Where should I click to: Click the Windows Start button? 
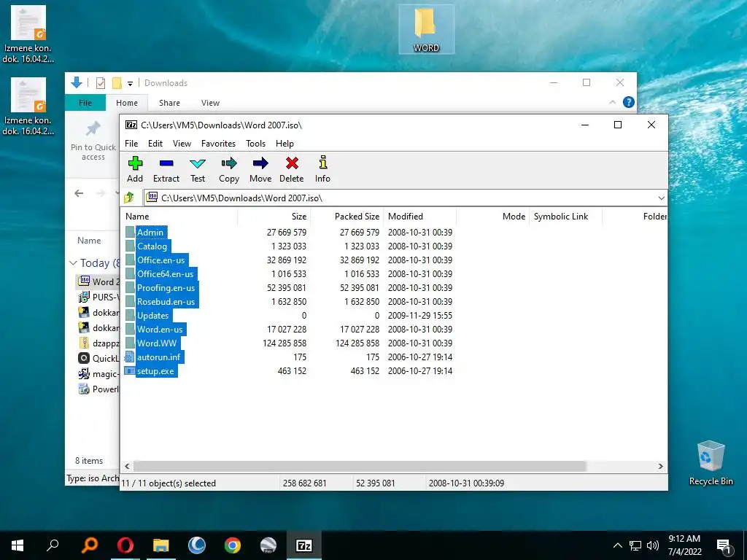pyautogui.click(x=18, y=545)
